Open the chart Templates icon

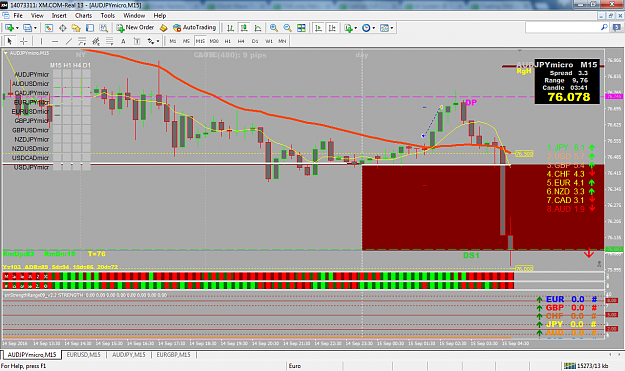click(x=384, y=28)
